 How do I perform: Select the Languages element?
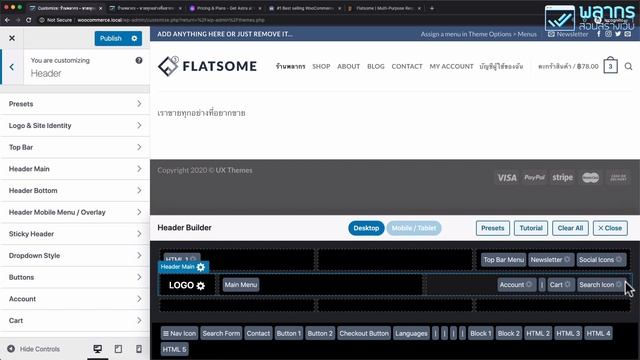(411, 333)
